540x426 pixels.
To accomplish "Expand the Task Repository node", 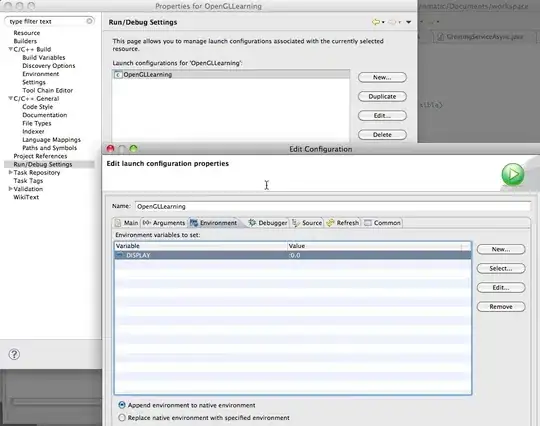I will pos(10,172).
